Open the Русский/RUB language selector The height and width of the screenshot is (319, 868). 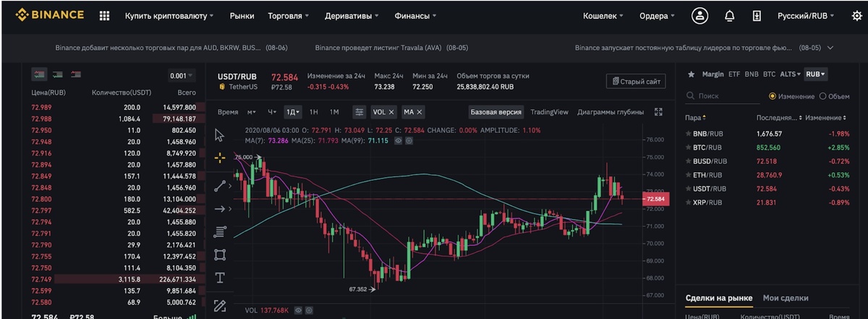point(805,15)
